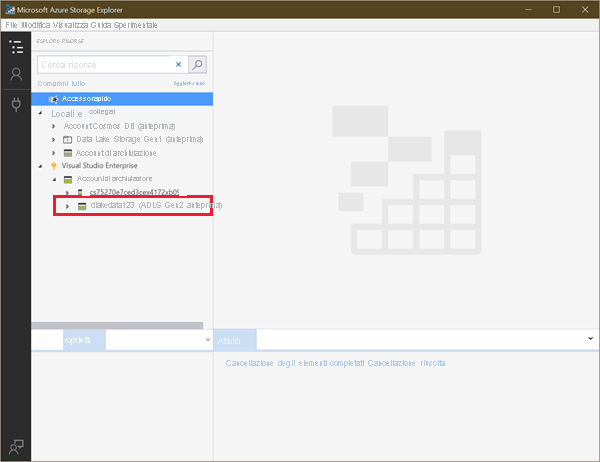
Task: Switch to the Proprietà tab
Action: (84, 340)
